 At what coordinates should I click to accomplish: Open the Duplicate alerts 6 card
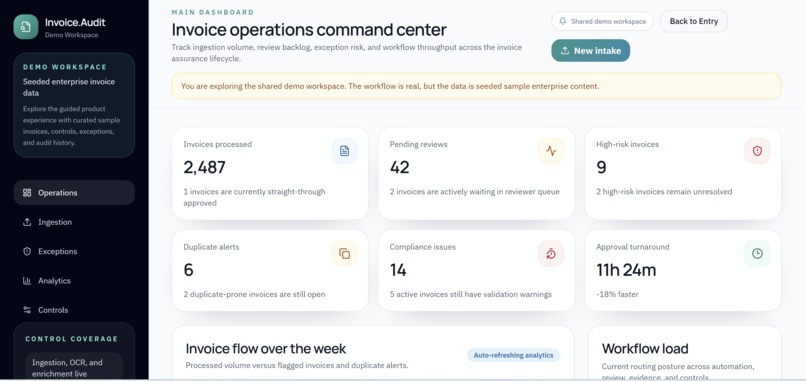pos(270,270)
